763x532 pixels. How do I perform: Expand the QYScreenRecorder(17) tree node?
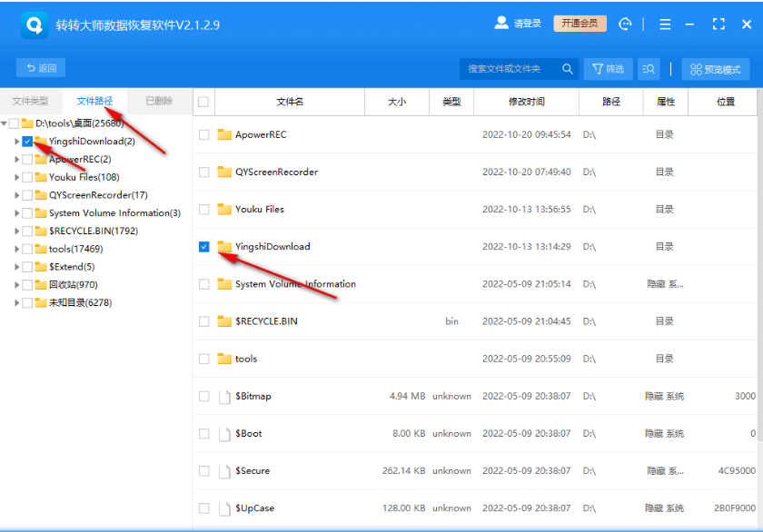(x=16, y=195)
